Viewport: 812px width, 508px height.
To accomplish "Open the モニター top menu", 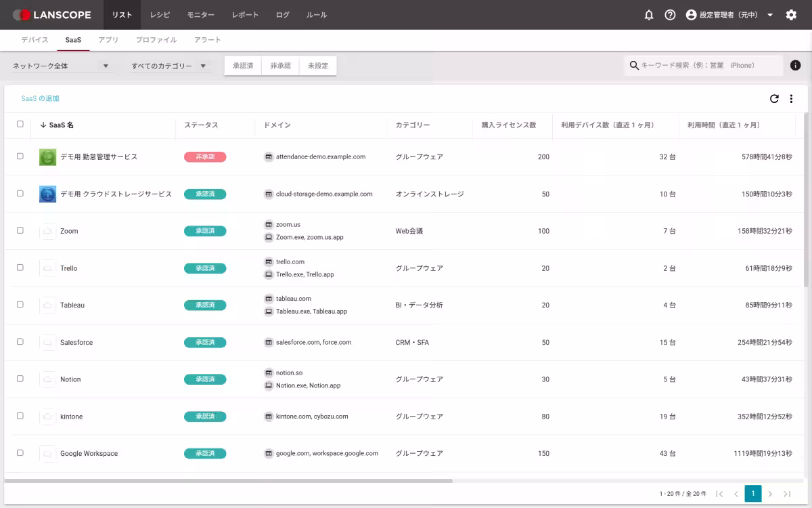I will [201, 15].
